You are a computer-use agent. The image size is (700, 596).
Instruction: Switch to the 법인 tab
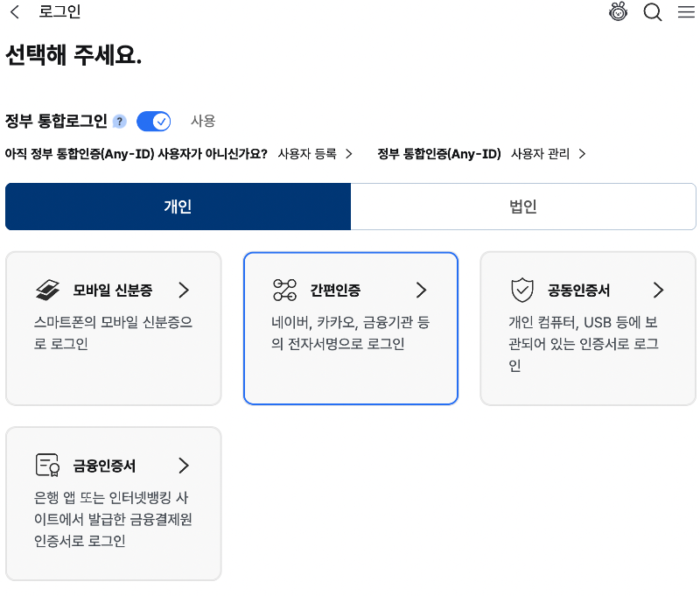[x=523, y=207]
